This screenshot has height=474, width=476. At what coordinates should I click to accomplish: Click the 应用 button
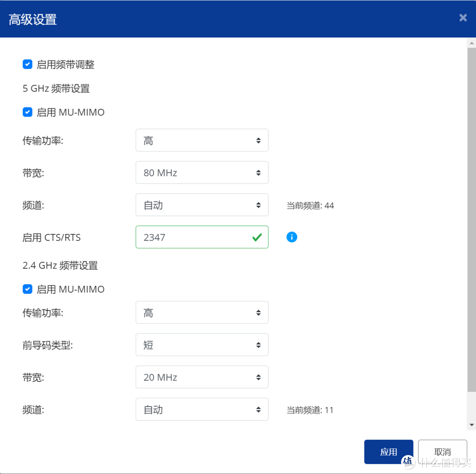click(388, 452)
